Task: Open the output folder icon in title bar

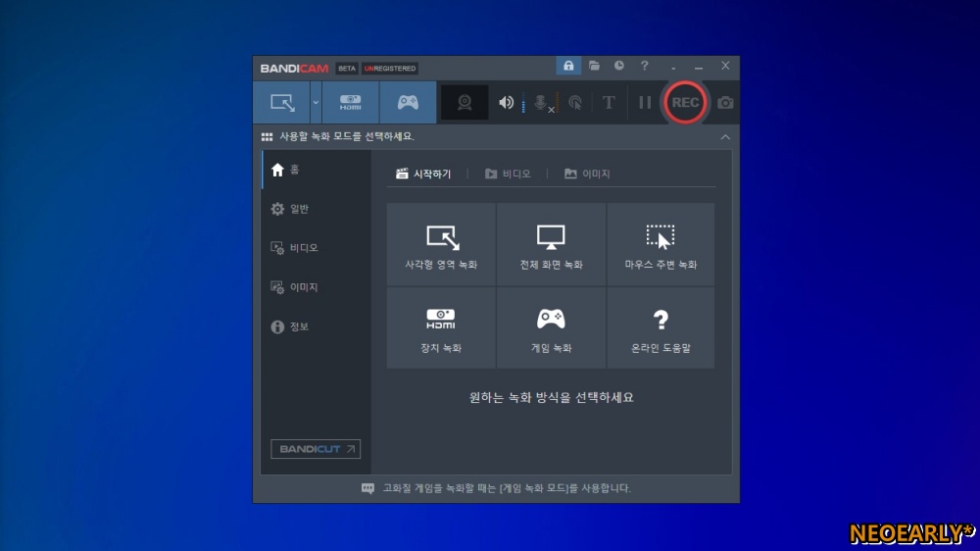Action: click(x=594, y=66)
